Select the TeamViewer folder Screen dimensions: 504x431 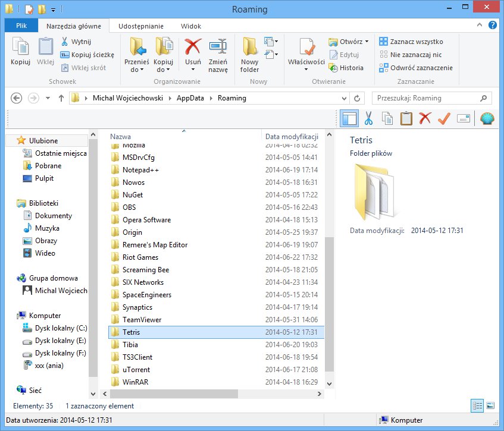click(x=216, y=320)
